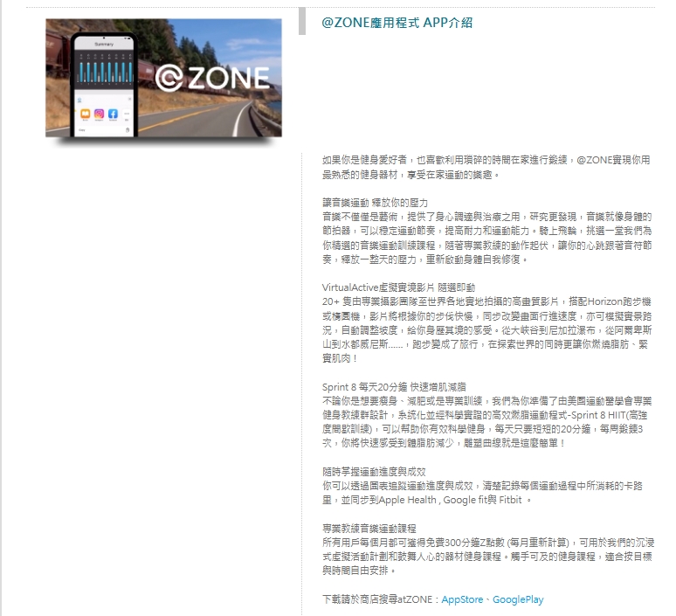
Task: Click the copy document icon on the phone
Action: pos(128,130)
